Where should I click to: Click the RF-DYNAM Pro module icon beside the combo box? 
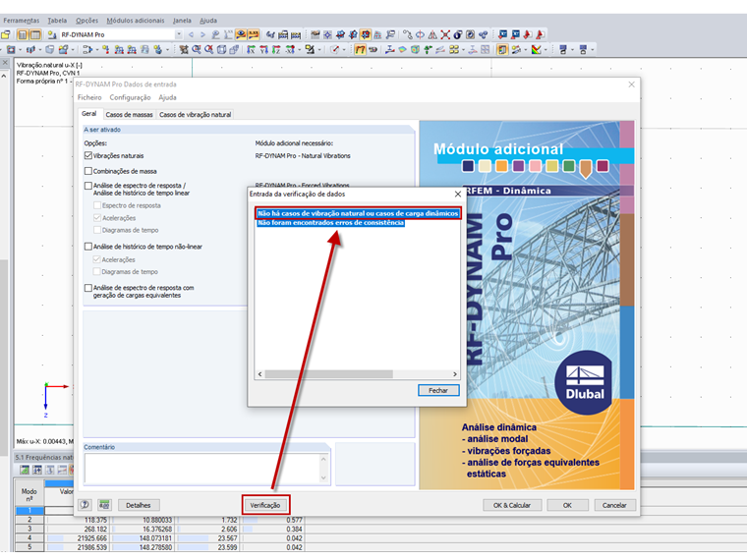coord(51,34)
